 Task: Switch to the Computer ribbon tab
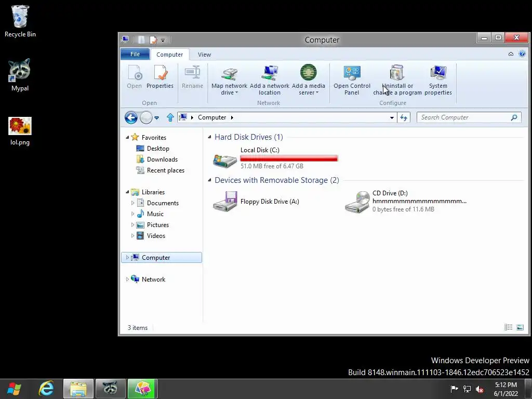point(170,54)
